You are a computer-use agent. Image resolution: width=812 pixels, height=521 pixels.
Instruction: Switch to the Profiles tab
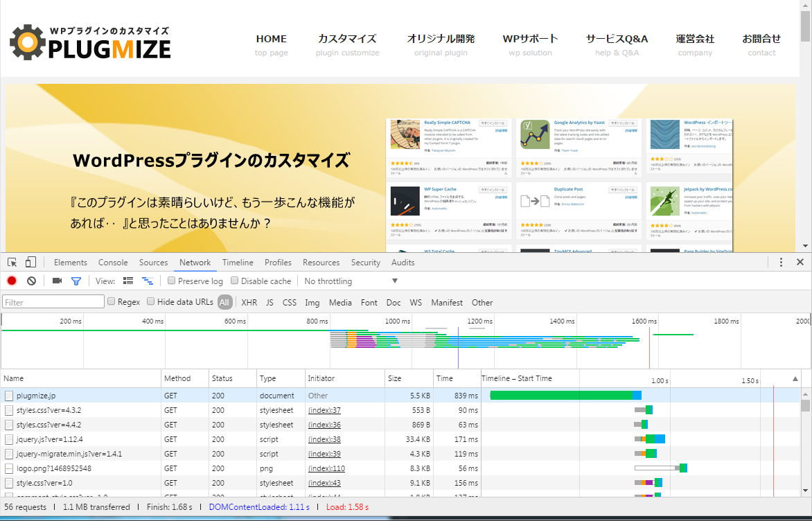[278, 263]
